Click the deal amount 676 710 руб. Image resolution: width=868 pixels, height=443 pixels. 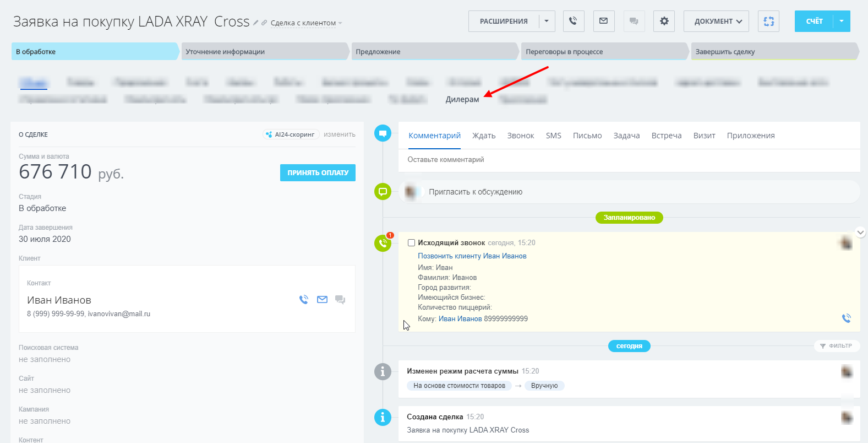click(x=72, y=172)
